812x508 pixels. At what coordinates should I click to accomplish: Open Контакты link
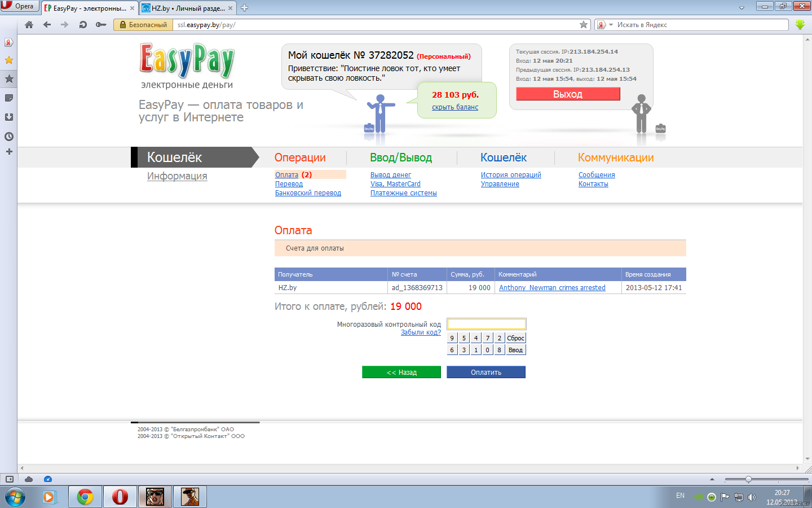click(593, 184)
